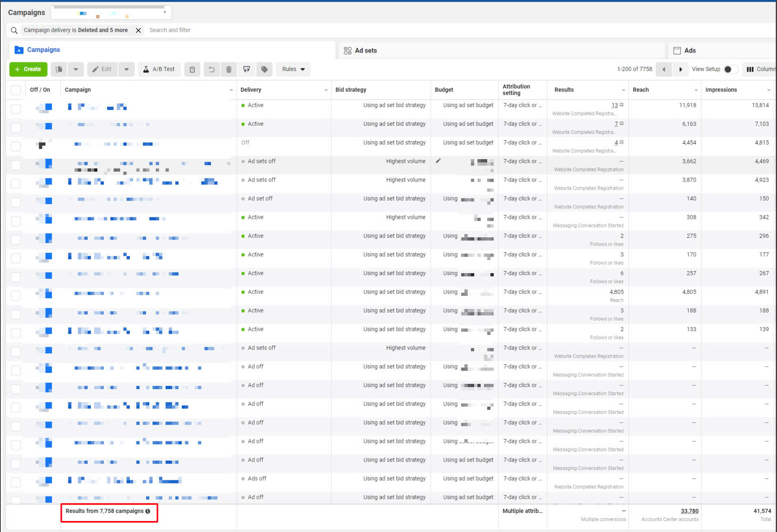Tick the select-all campaigns checkbox

click(x=16, y=90)
